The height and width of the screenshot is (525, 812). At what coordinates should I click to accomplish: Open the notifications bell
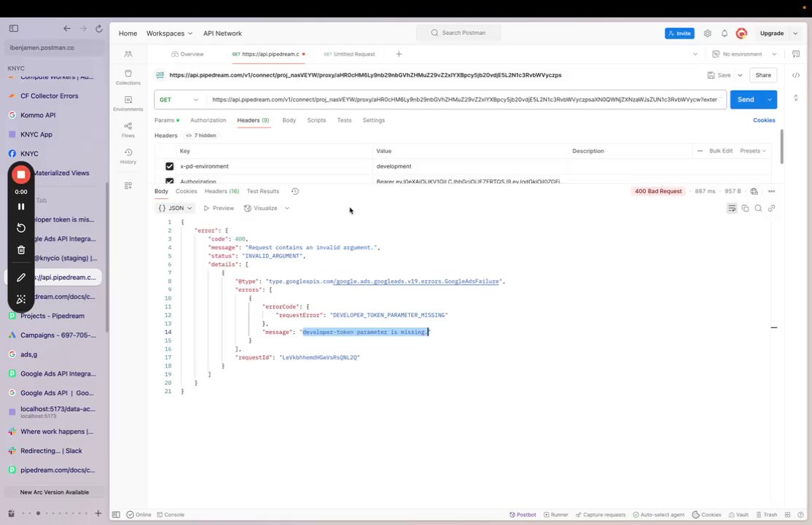[x=725, y=33]
